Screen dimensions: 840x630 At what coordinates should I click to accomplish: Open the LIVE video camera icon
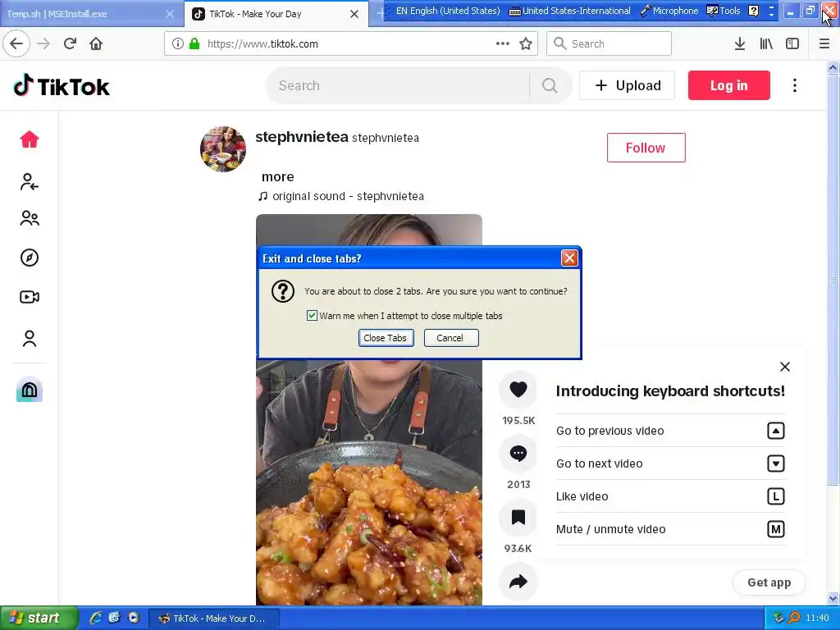click(30, 297)
